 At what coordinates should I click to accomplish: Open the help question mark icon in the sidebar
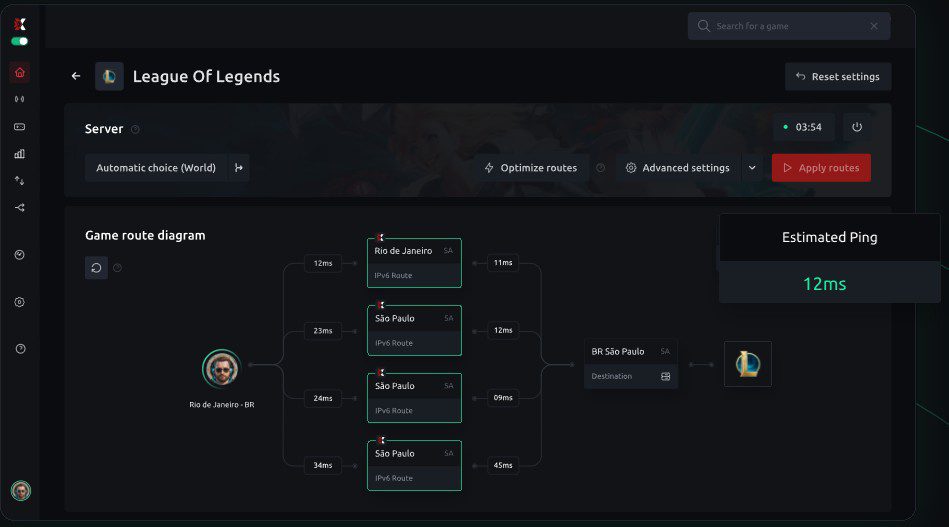point(20,348)
